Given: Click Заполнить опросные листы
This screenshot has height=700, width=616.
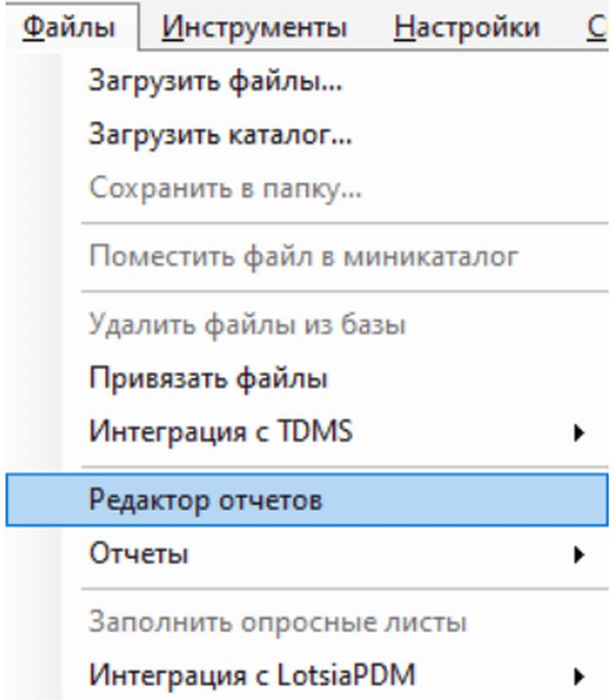Looking at the screenshot, I should (278, 622).
